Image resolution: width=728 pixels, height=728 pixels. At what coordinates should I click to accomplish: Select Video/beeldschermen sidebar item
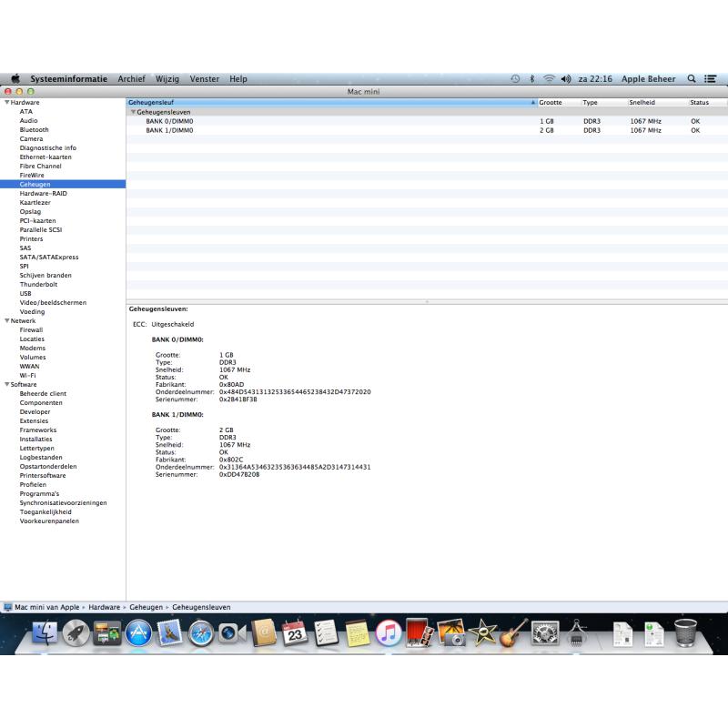click(x=53, y=302)
